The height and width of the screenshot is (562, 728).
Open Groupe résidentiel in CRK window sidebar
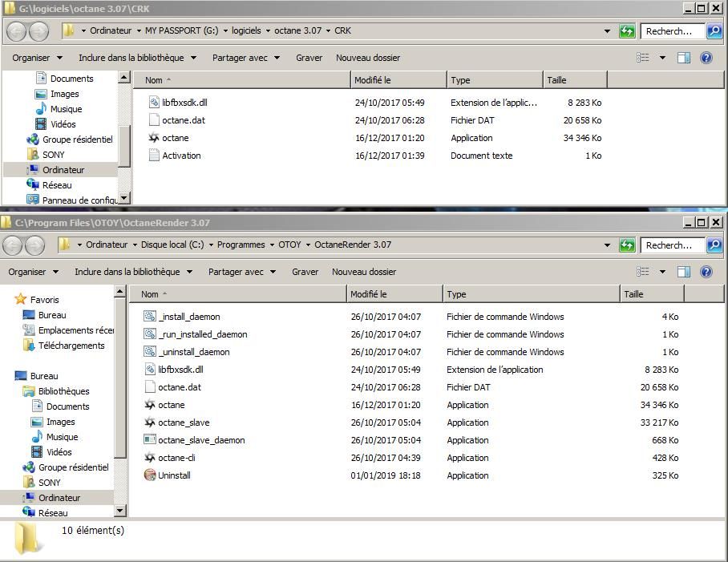point(70,139)
